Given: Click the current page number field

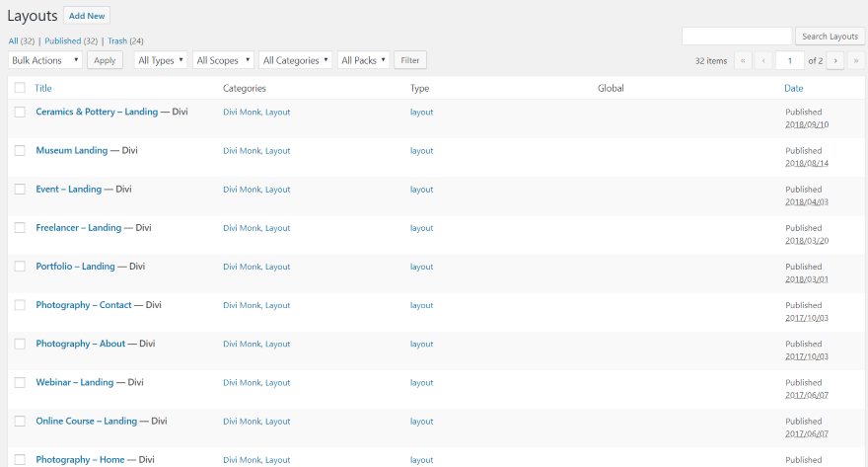Looking at the screenshot, I should click(789, 61).
